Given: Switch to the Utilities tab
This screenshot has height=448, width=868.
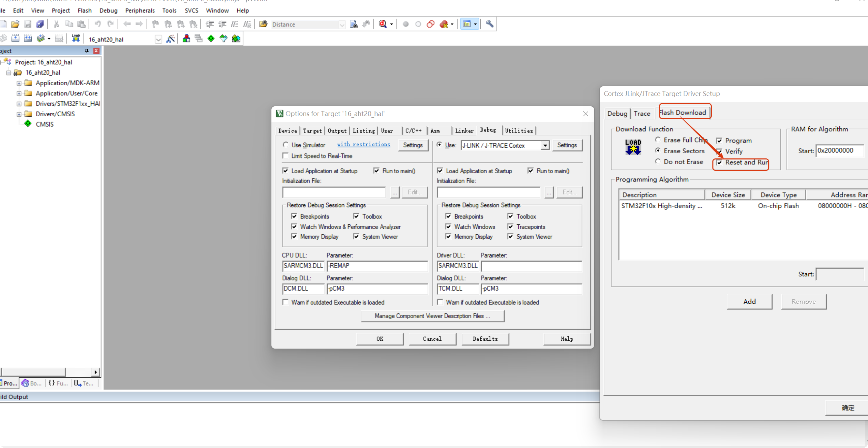Looking at the screenshot, I should pyautogui.click(x=519, y=130).
